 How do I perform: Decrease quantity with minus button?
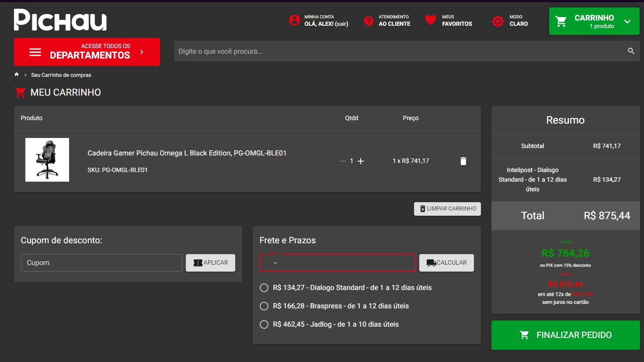(343, 161)
